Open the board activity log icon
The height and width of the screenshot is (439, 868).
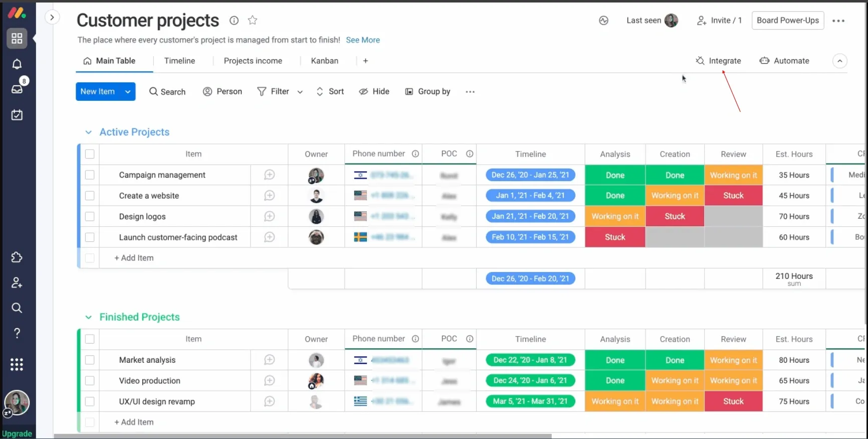click(x=603, y=21)
